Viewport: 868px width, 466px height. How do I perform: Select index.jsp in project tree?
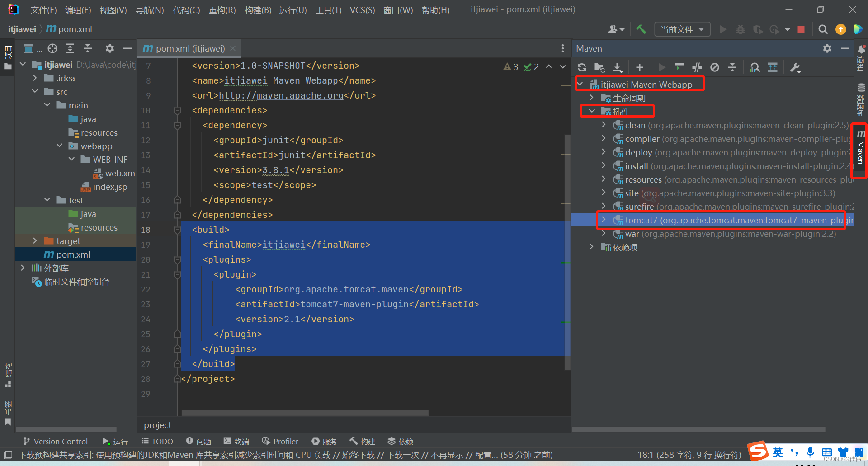pyautogui.click(x=110, y=187)
